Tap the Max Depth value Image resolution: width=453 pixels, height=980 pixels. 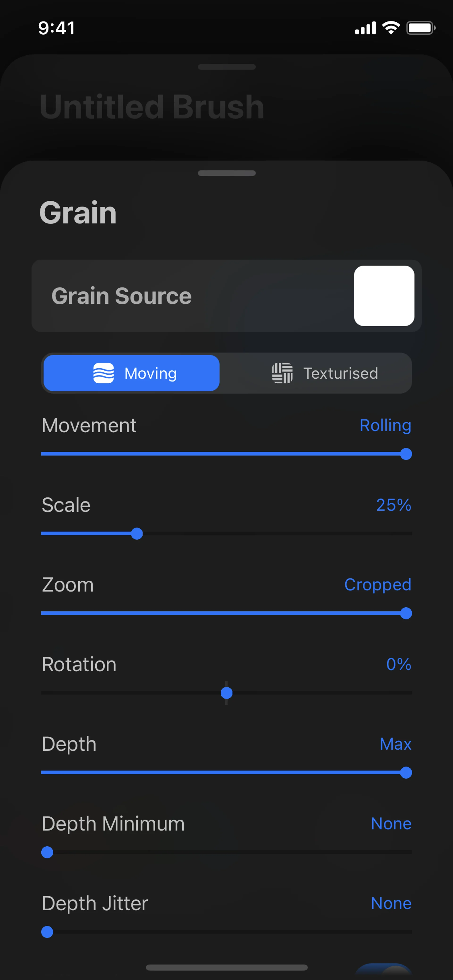tap(395, 744)
